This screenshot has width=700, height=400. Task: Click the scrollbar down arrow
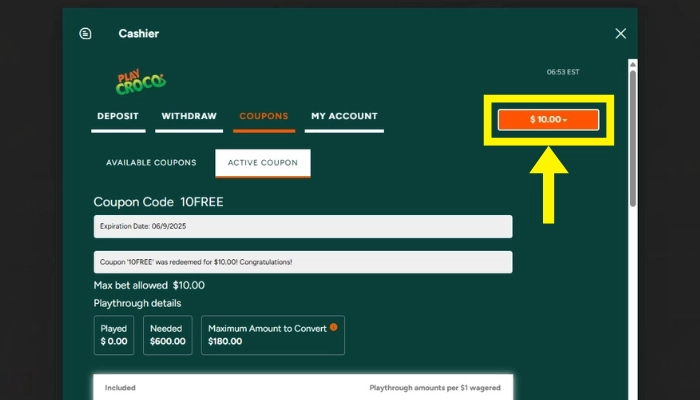pos(631,393)
